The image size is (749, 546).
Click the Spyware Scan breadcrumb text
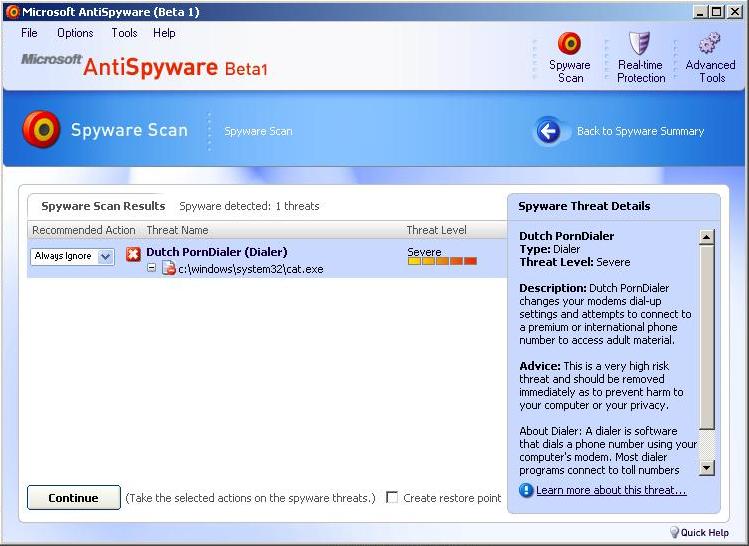(258, 131)
